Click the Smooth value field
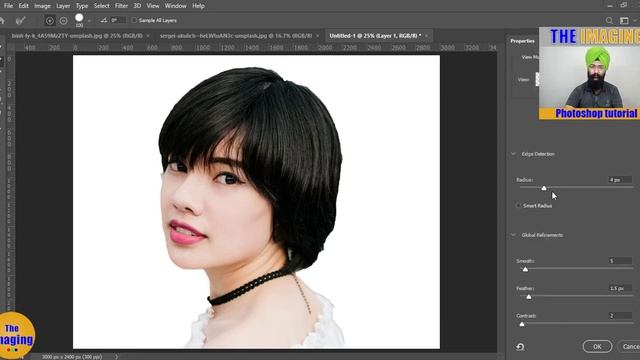 (620, 260)
